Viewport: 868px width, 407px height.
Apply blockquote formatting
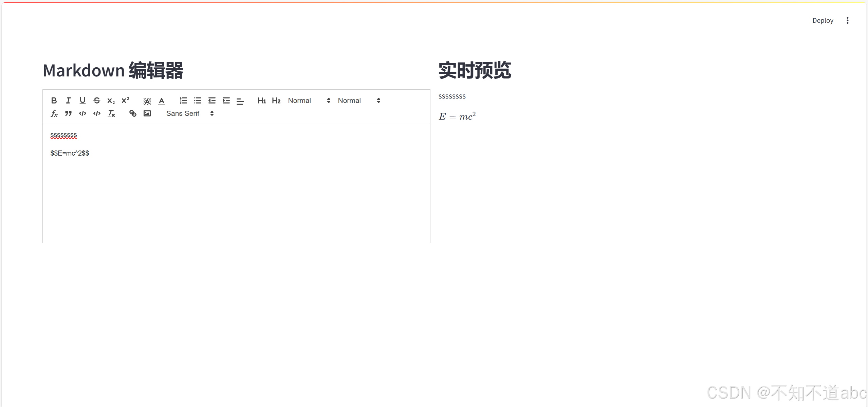pyautogui.click(x=68, y=113)
